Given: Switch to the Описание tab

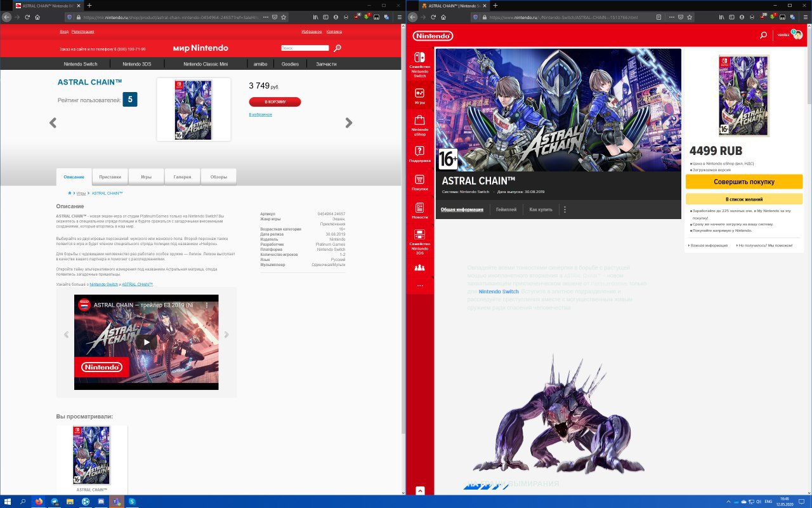Looking at the screenshot, I should (x=74, y=177).
